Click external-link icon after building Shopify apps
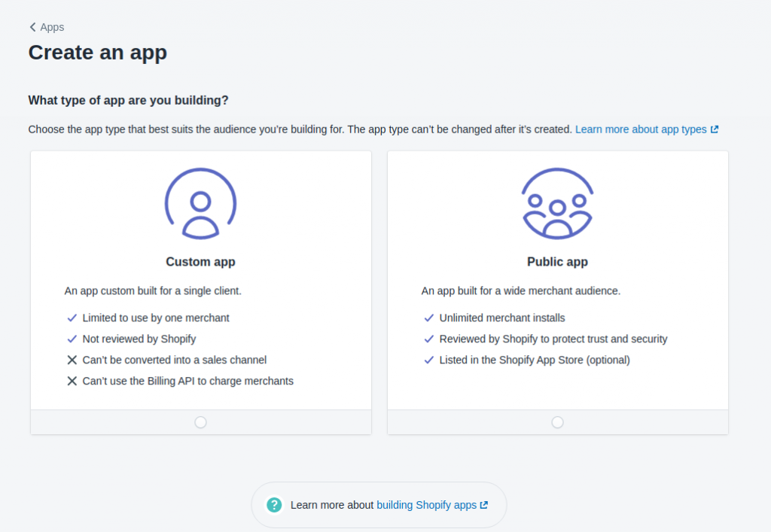771x532 pixels. [484, 505]
